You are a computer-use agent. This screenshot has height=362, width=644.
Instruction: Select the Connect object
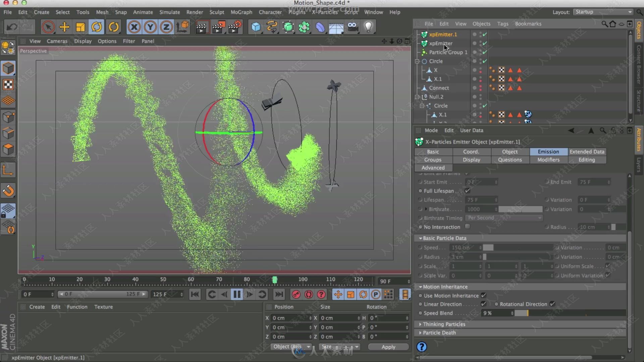439,88
